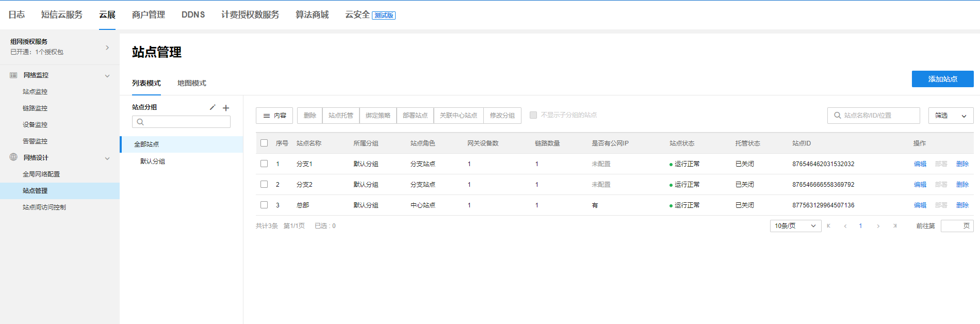Viewport: 980px width, 324px height.
Task: Open the 短信云服务 top menu
Action: (62, 14)
